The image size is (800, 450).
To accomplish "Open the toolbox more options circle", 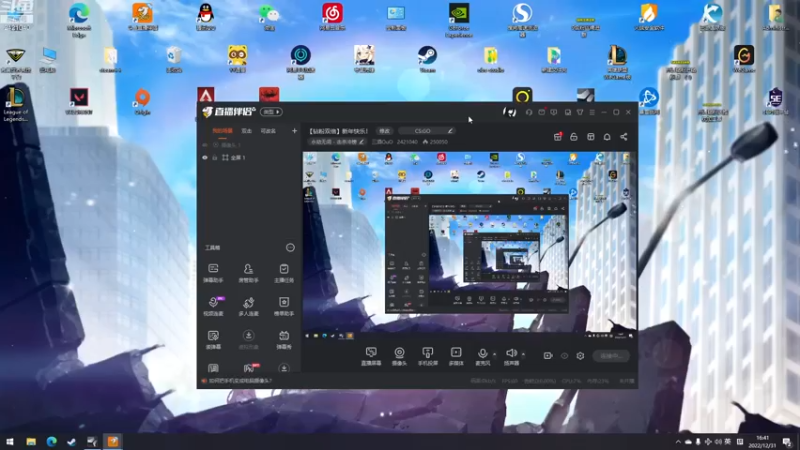I will (290, 247).
